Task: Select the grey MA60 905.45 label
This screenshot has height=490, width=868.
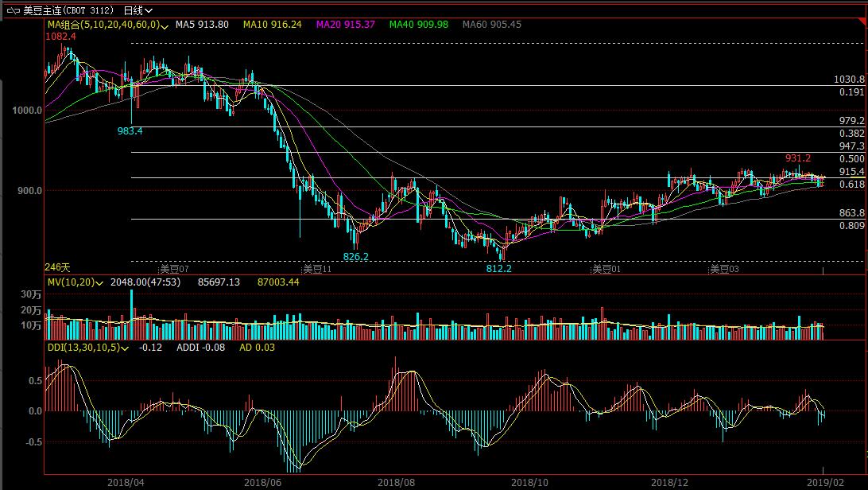Action: pos(491,25)
